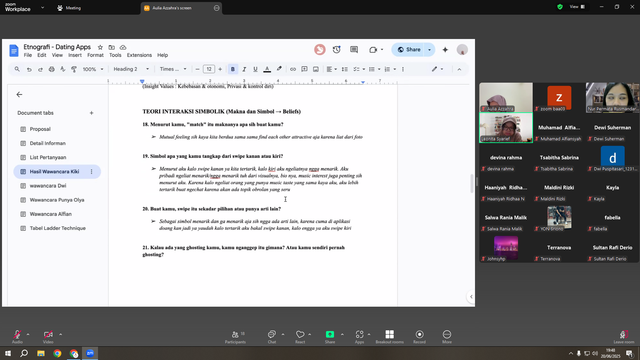Toggle bold formatting in Docs toolbar
The image size is (640, 360).
(x=233, y=69)
